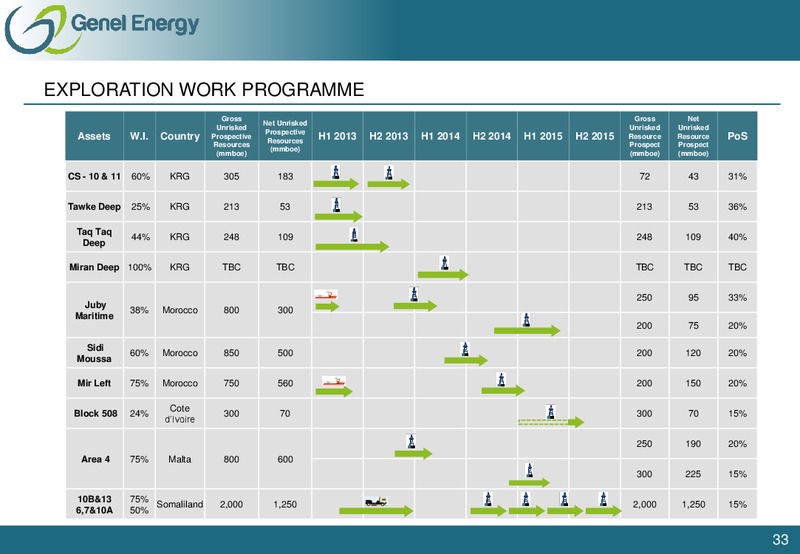Viewport: 800px width, 554px height.
Task: Click the 'Juby Maritime' asset name
Action: point(94,310)
